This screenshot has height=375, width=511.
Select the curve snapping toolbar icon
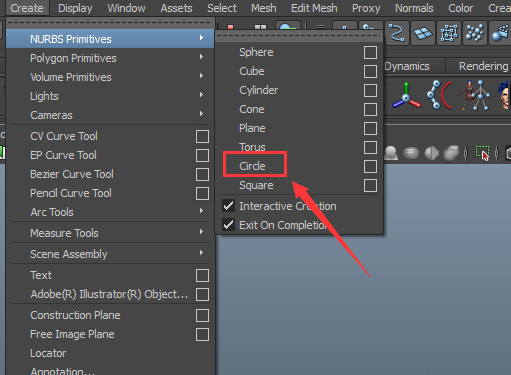tap(397, 33)
